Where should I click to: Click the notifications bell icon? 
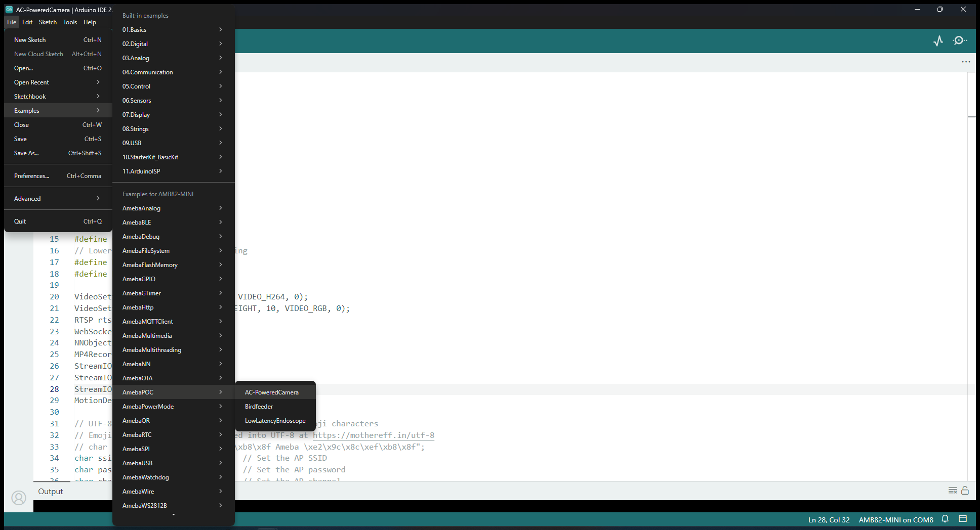(x=945, y=519)
